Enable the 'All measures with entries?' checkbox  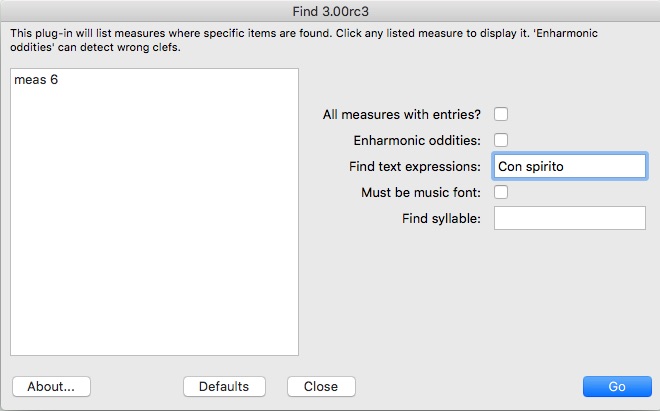click(501, 114)
